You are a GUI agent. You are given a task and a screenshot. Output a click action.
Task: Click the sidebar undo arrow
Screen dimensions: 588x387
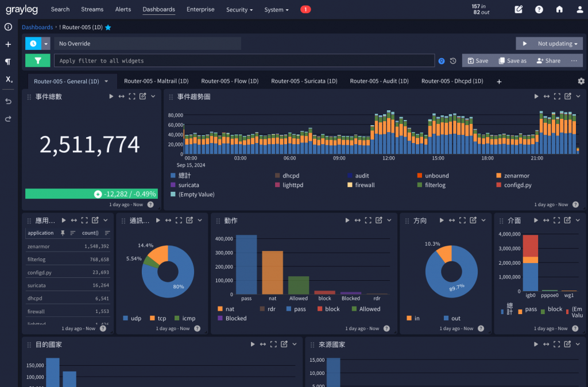point(8,101)
